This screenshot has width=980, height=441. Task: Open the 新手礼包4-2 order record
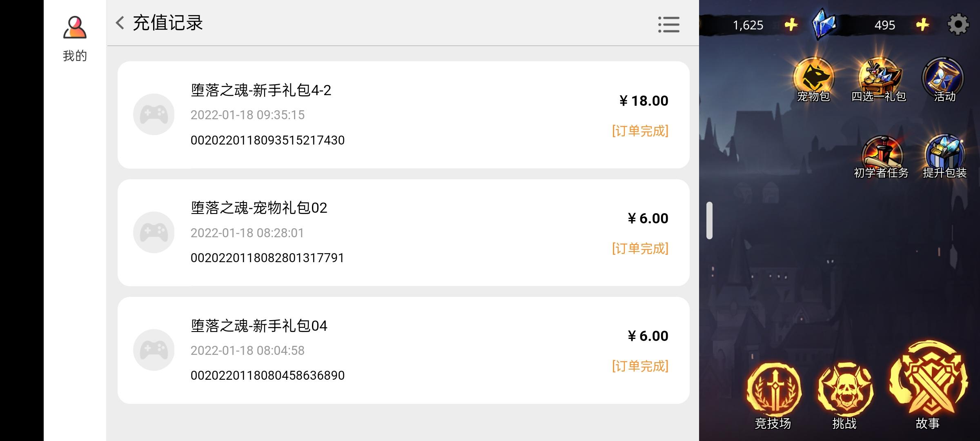pyautogui.click(x=403, y=115)
